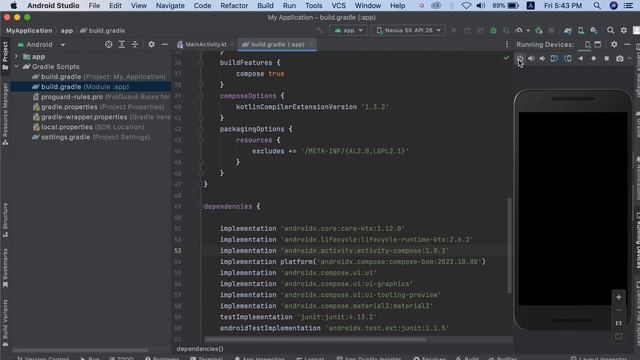Click emulator fit-to-screen zoom button
The image size is (640, 360).
[x=618, y=336]
